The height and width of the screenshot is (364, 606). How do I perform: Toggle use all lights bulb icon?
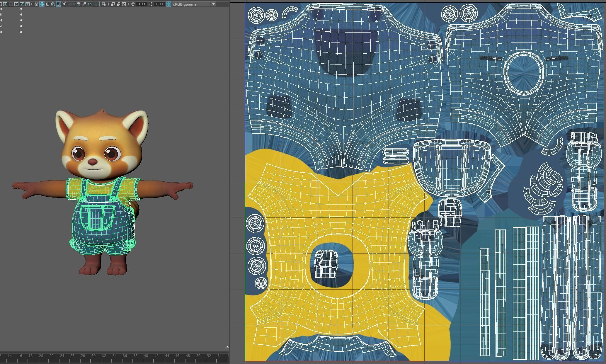[64, 4]
